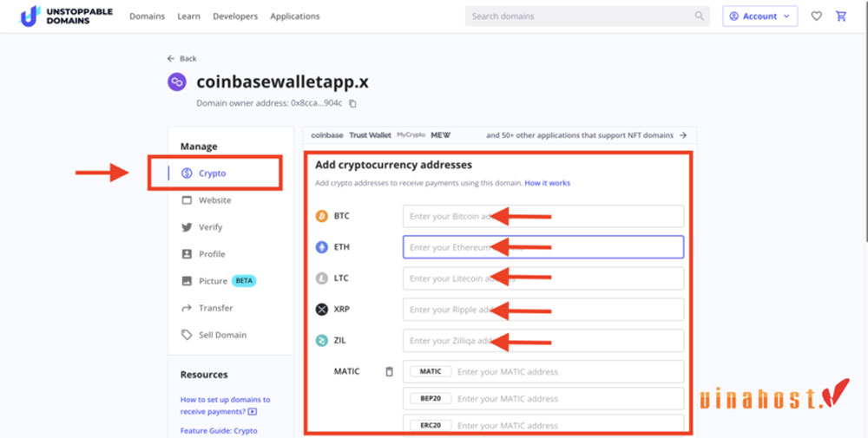Open the Developers menu
Image resolution: width=868 pixels, height=438 pixels.
point(235,16)
